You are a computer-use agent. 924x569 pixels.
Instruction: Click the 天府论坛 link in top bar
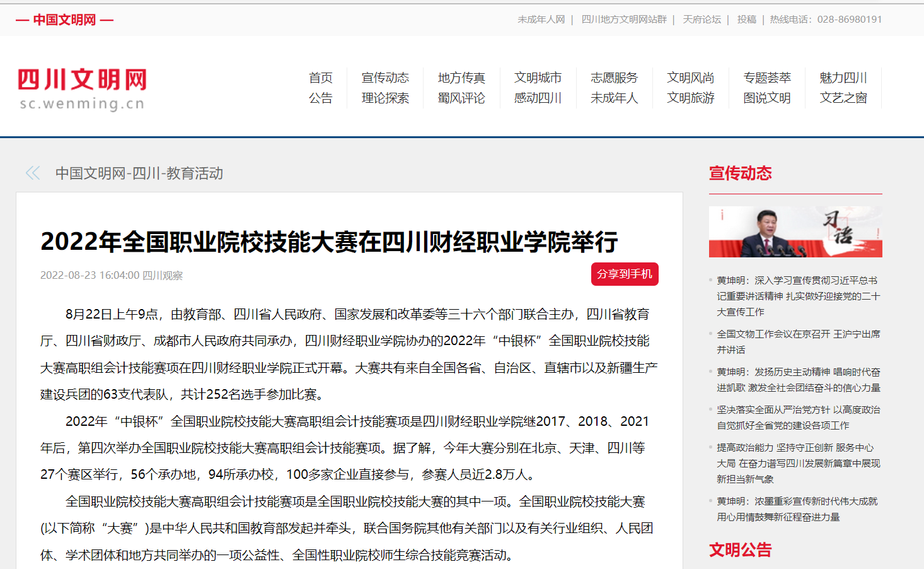coord(702,20)
